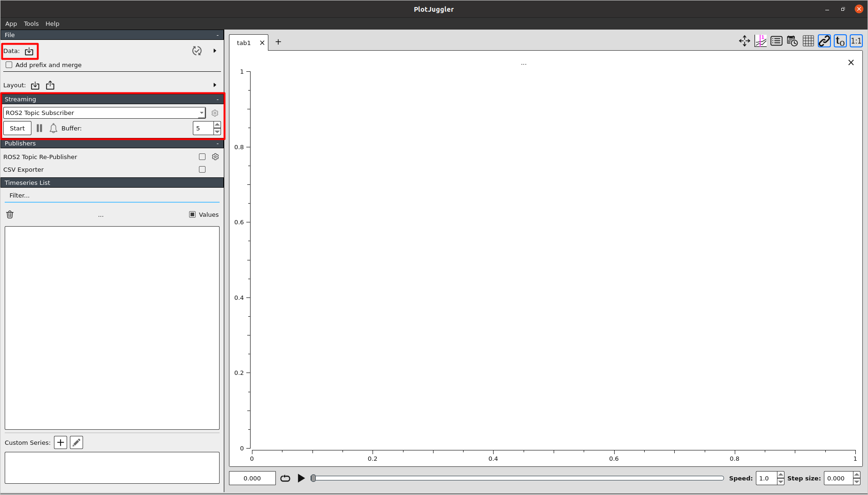Image resolution: width=868 pixels, height=495 pixels.
Task: Open streaming plugin settings gear
Action: [x=215, y=113]
